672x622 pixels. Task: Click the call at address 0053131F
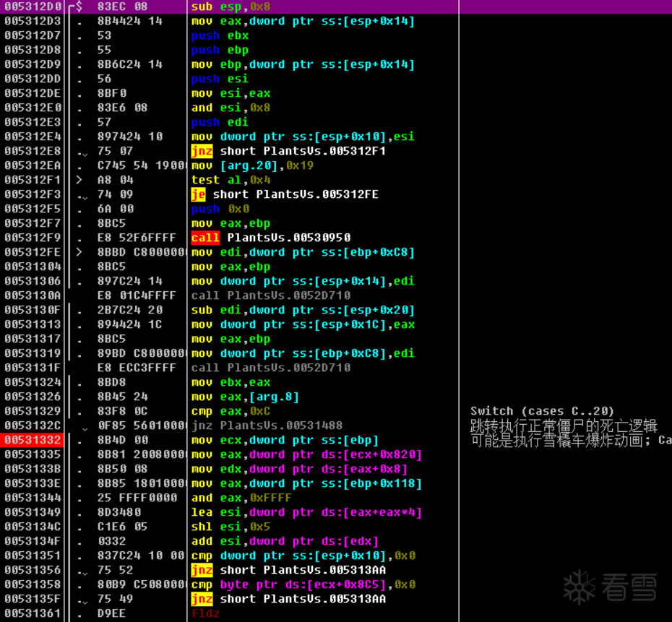click(271, 368)
